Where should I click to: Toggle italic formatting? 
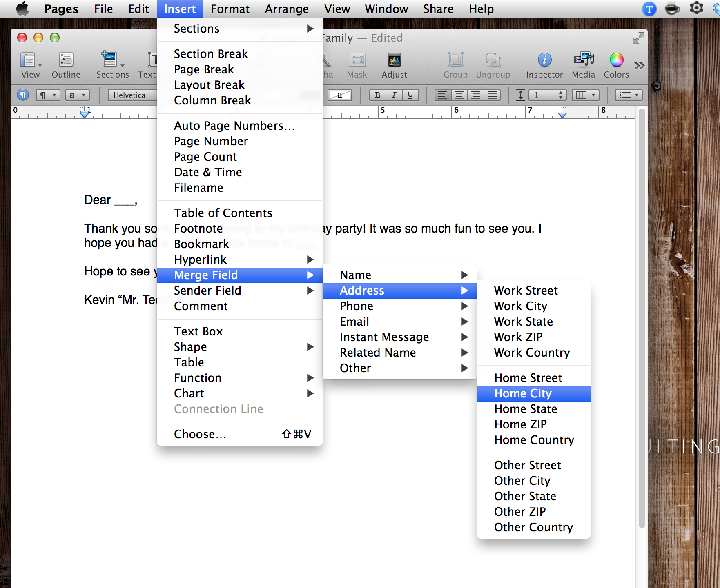[x=394, y=95]
